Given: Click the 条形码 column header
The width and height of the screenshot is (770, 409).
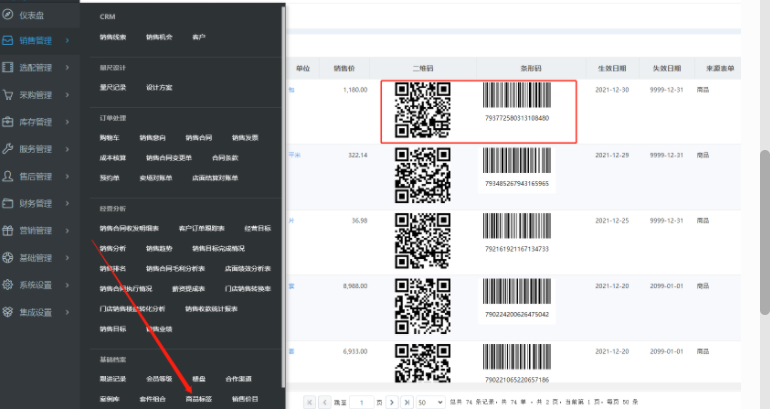Looking at the screenshot, I should (x=531, y=68).
